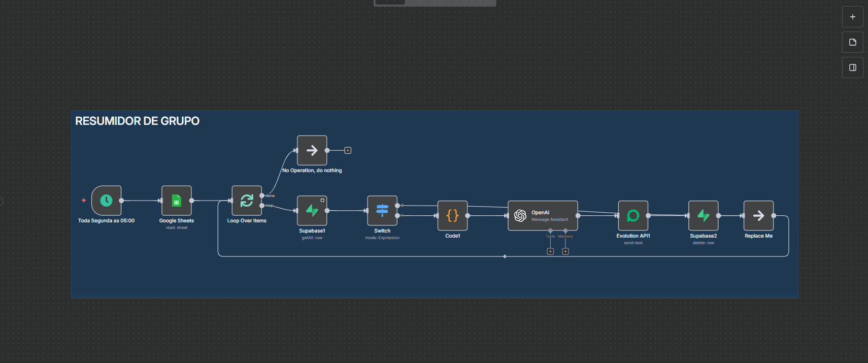Add a tool to the OpenAI node
The height and width of the screenshot is (363, 868).
[x=550, y=251]
